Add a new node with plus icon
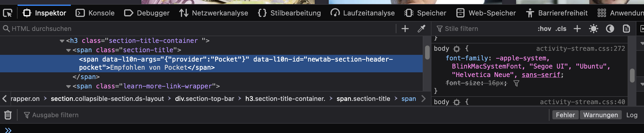The image size is (644, 133). point(405,29)
